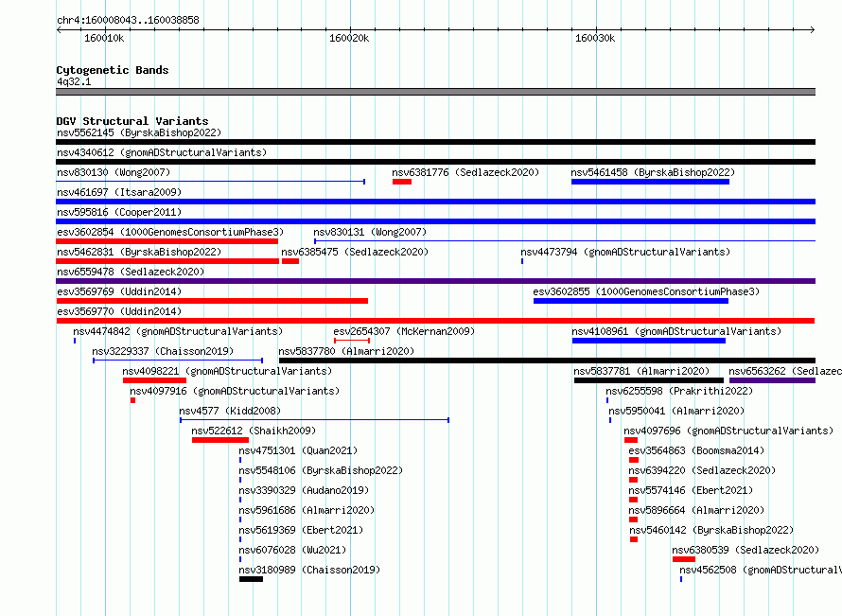Select nsv5574146 (Ebert2021) label
The height and width of the screenshot is (616, 842).
[x=691, y=490]
